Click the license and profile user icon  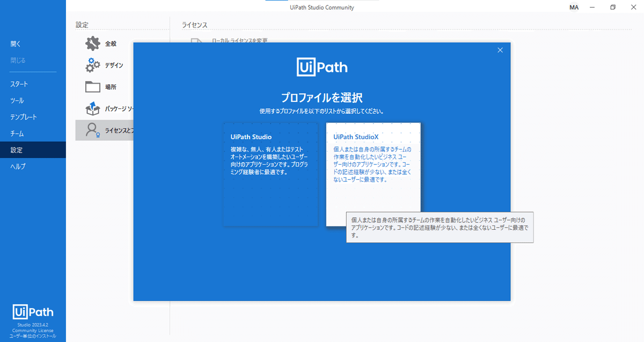[93, 130]
